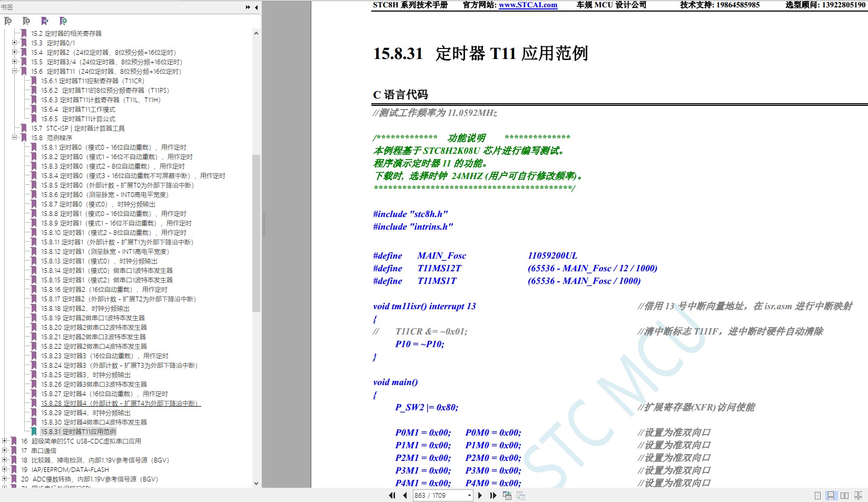The height and width of the screenshot is (502, 868).
Task: Switch to two-page facing view
Action: (x=844, y=496)
